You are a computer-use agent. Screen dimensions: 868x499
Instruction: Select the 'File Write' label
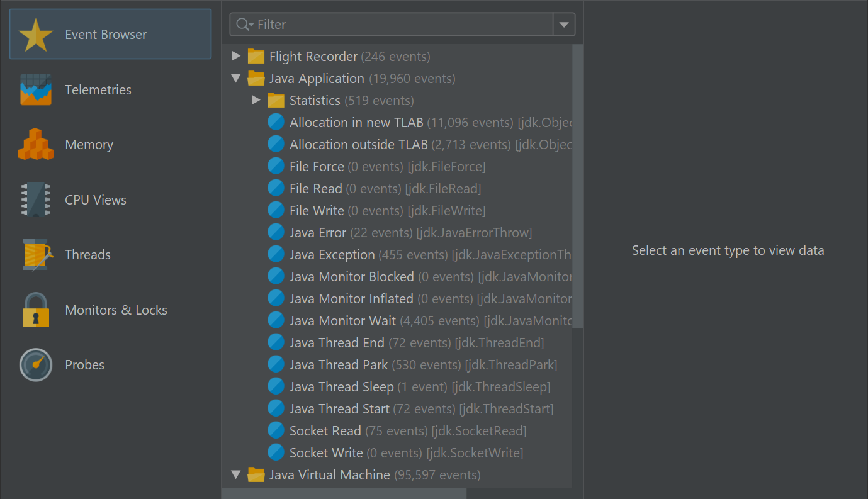(x=317, y=211)
